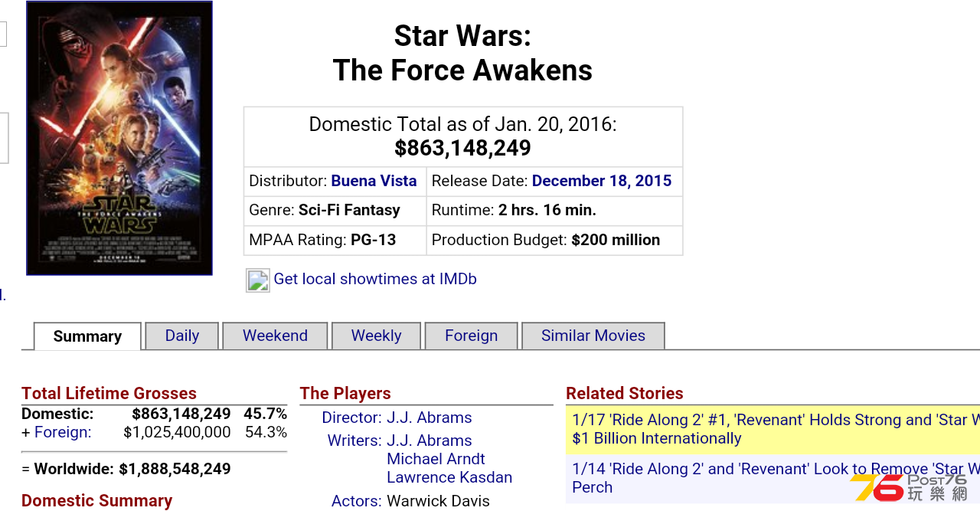Open the Star Wars movie poster thumbnail
This screenshot has width=980, height=511.
(x=119, y=138)
